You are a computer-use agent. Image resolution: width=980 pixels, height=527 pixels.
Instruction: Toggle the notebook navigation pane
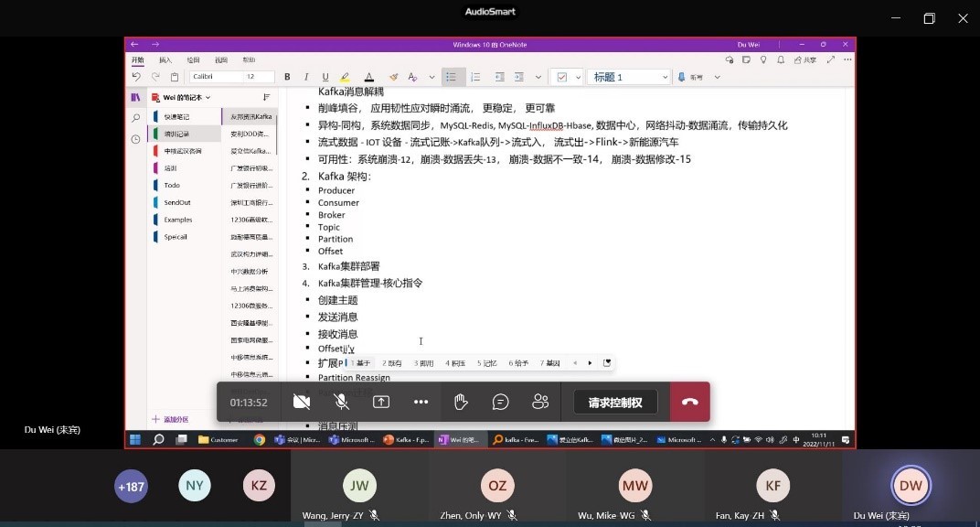tap(135, 98)
